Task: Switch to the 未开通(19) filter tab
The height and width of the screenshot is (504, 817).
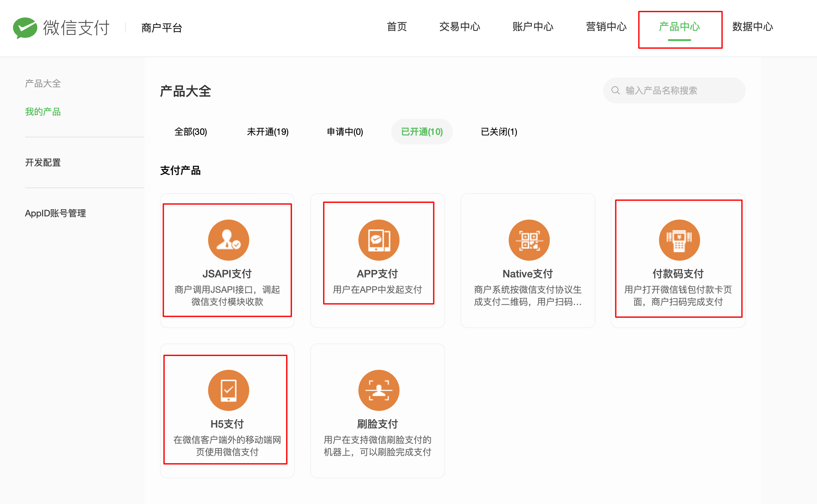Action: point(268,132)
